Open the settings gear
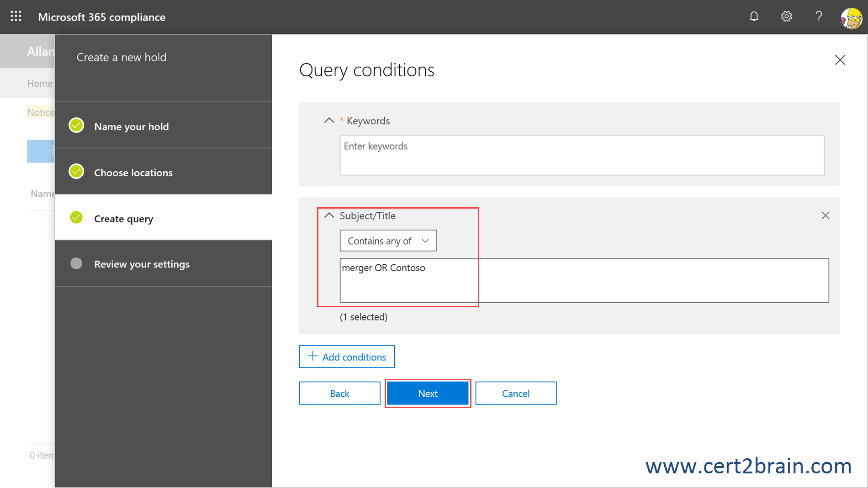The image size is (868, 488). pyautogui.click(x=786, y=17)
